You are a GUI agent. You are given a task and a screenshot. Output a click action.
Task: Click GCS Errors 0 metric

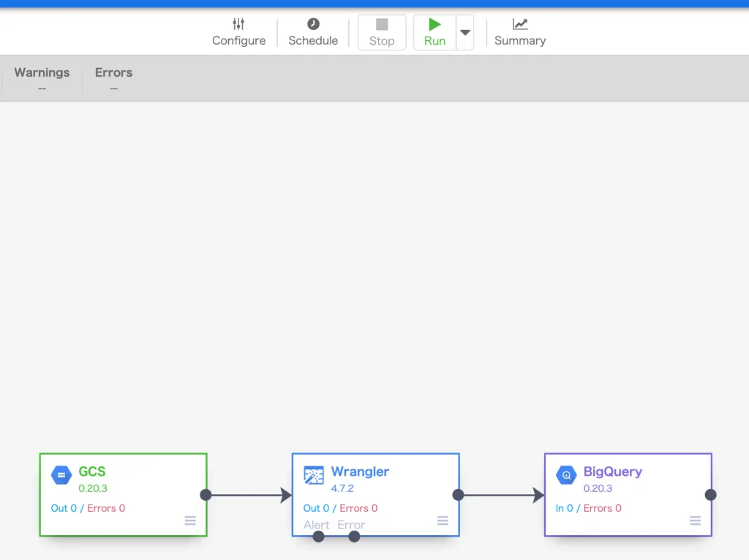[x=106, y=508]
